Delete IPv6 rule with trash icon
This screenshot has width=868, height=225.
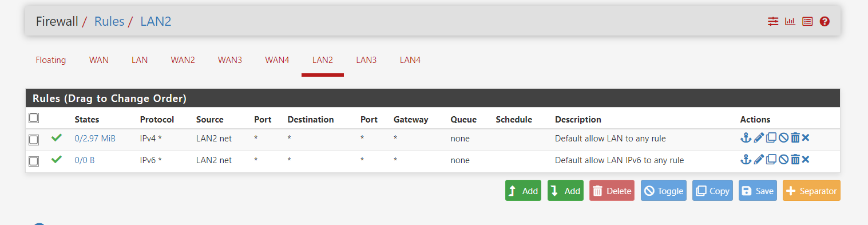pyautogui.click(x=795, y=159)
